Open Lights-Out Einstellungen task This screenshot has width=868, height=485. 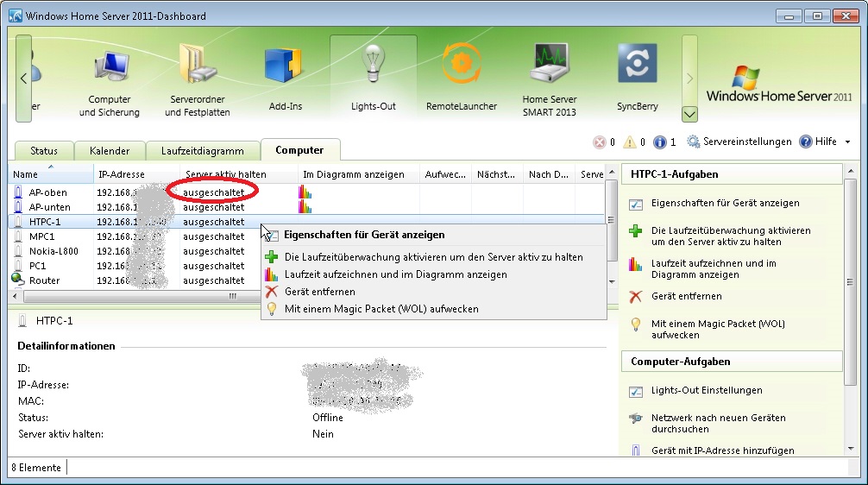click(x=707, y=390)
